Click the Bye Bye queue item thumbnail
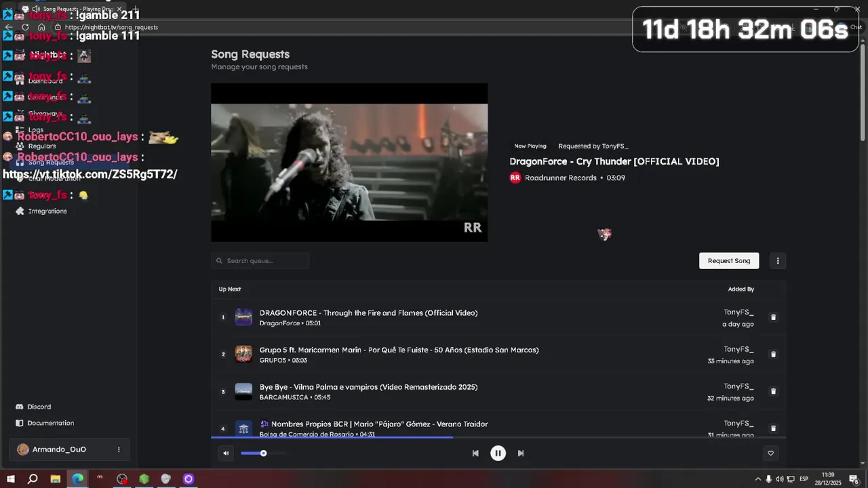Image resolution: width=868 pixels, height=488 pixels. 243,392
